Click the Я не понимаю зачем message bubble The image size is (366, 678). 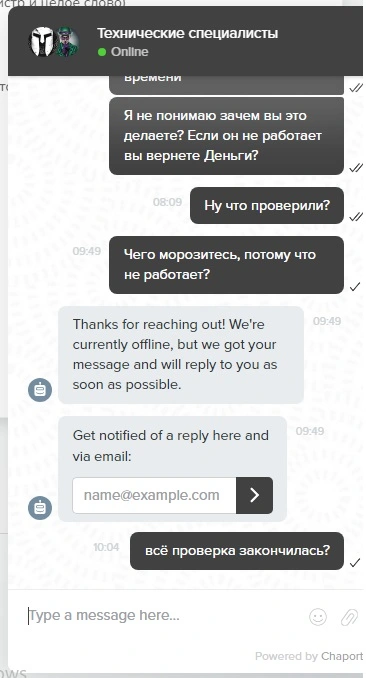pyautogui.click(x=226, y=136)
